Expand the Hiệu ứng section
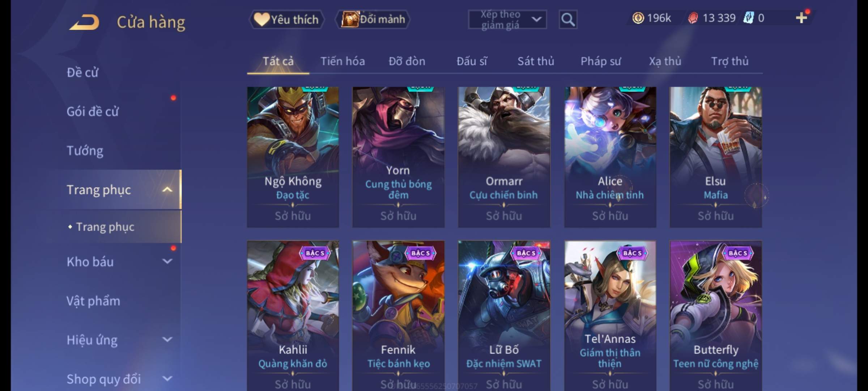 coord(167,340)
